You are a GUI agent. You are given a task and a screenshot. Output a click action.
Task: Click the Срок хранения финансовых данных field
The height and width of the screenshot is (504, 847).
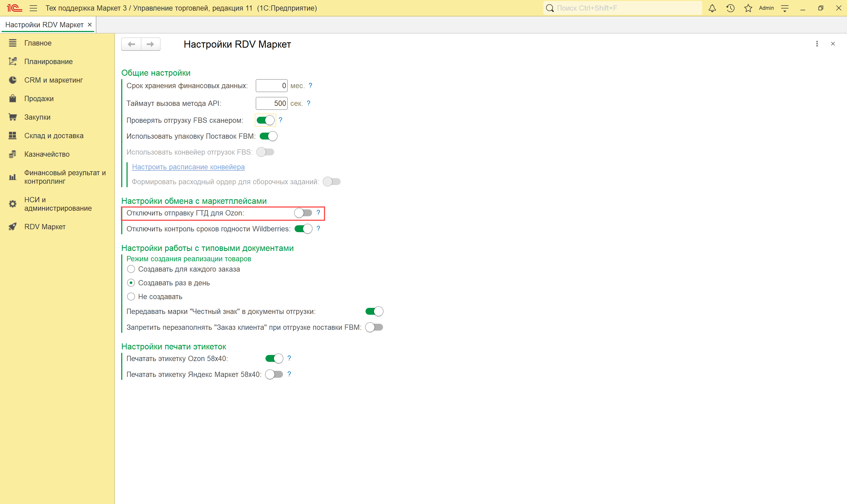point(271,85)
